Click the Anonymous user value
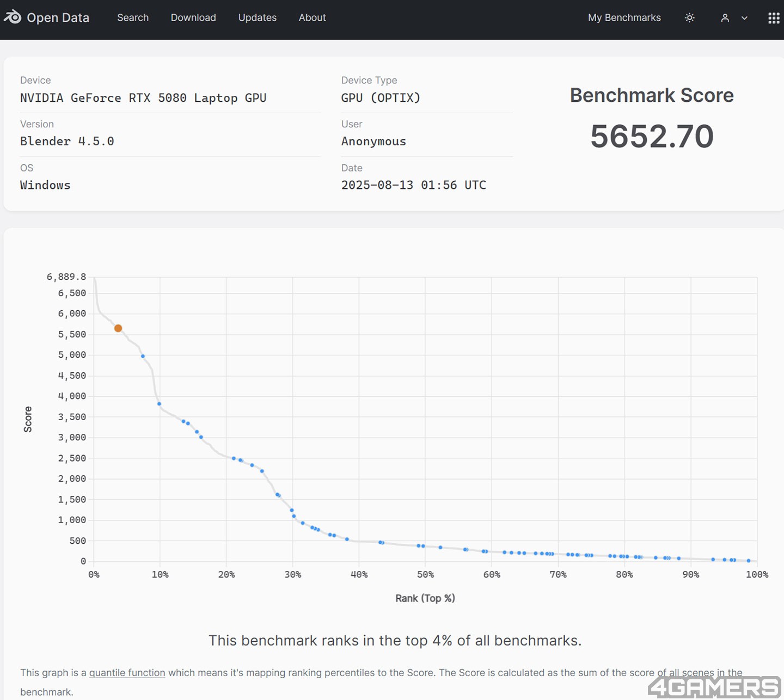Screen dimensions: 784x700 tap(373, 142)
